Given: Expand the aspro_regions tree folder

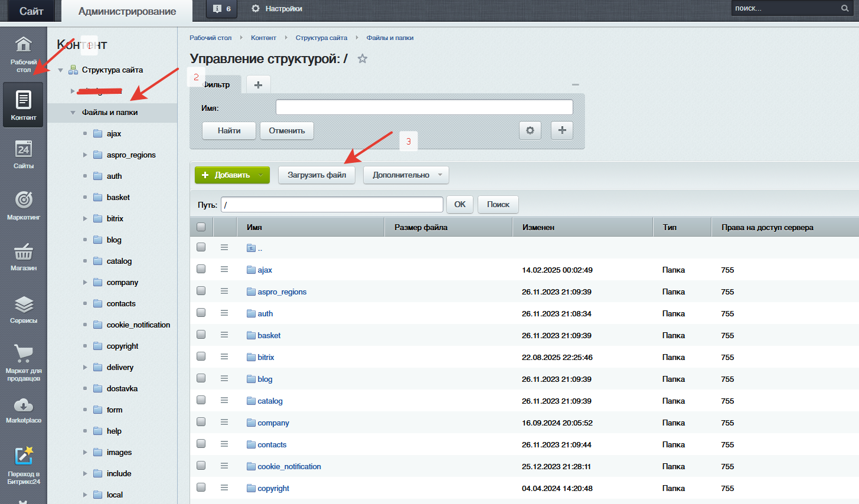Looking at the screenshot, I should [85, 155].
